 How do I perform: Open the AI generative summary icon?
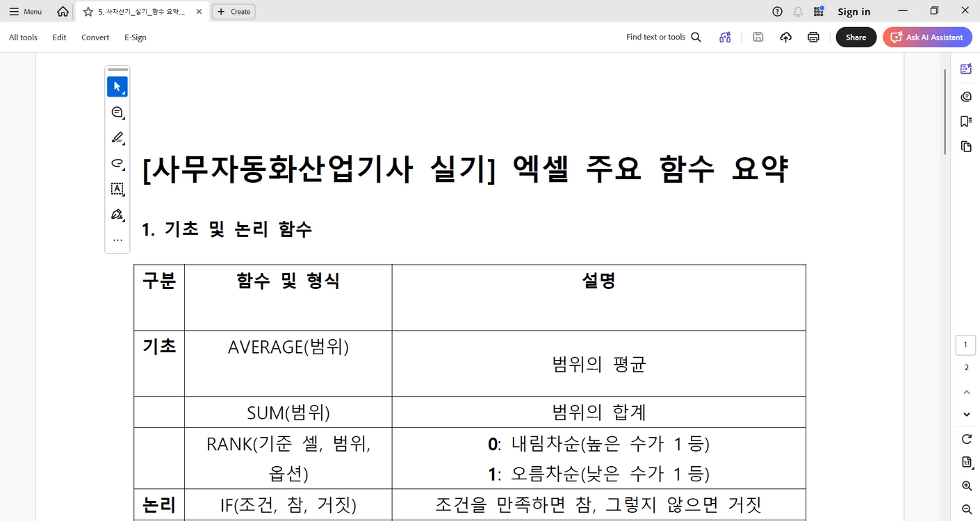coord(725,38)
